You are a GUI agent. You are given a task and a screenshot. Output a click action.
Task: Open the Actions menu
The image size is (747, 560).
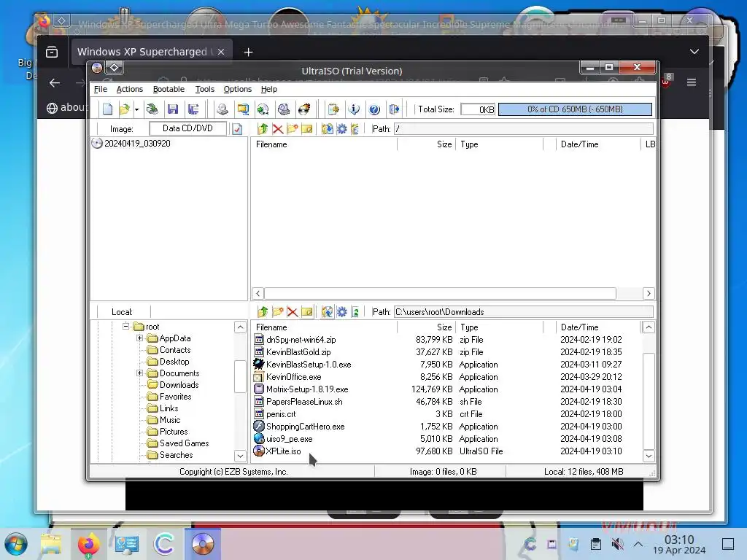tap(130, 89)
